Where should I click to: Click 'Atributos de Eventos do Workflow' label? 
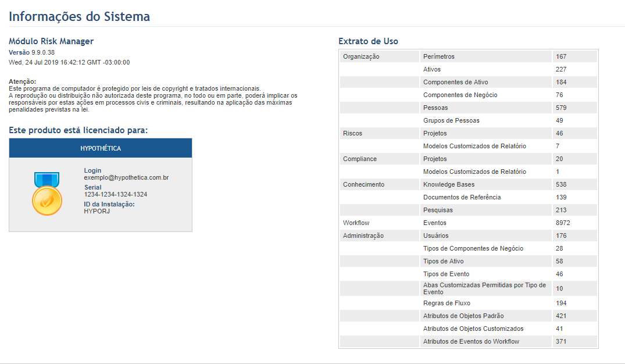click(471, 341)
